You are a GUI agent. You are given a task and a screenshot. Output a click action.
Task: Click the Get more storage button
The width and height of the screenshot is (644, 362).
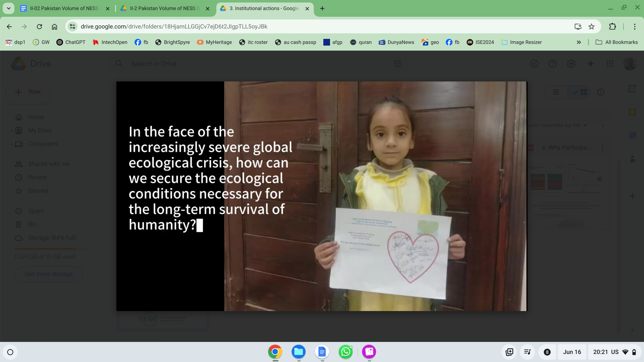click(x=49, y=274)
